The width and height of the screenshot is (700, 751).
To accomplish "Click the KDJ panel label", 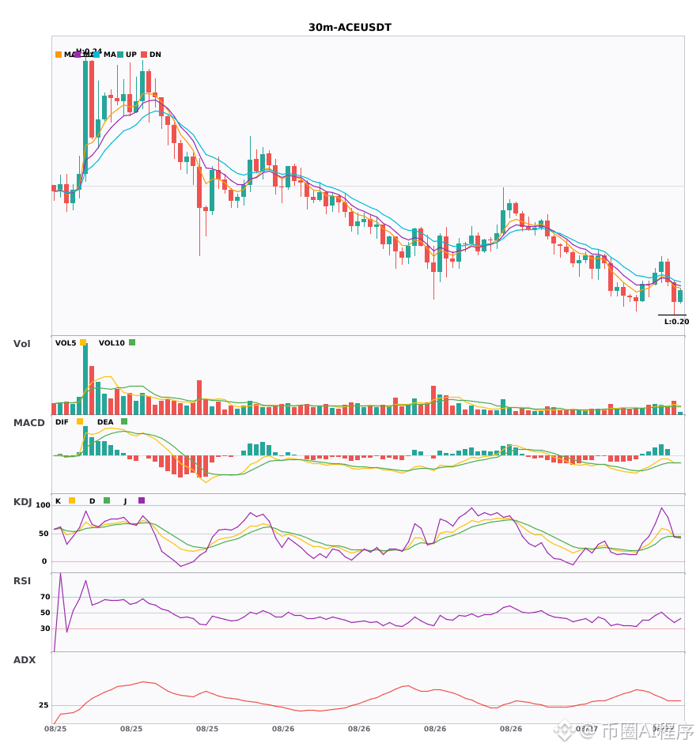I will [x=22, y=502].
